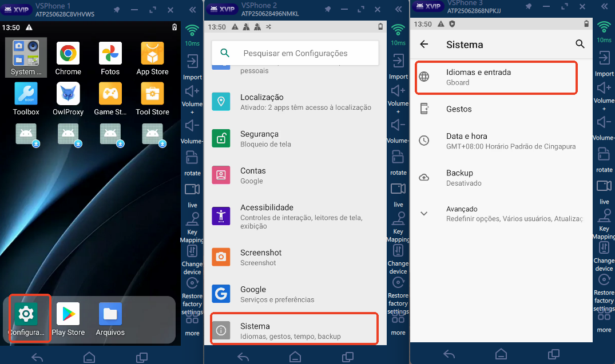This screenshot has height=364, width=615.
Task: Click Import in the VSPhone 2 sidebar
Action: click(398, 66)
